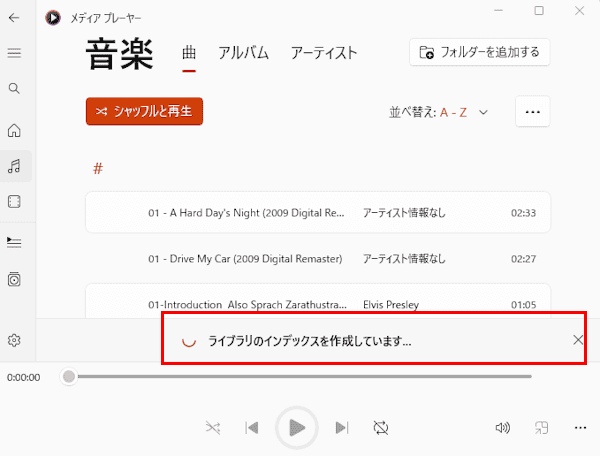
Task: Open volume control
Action: [502, 428]
